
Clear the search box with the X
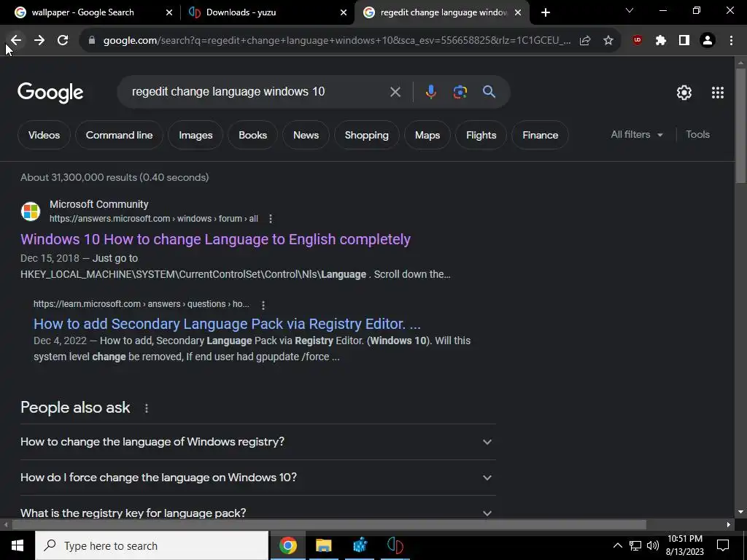tap(395, 92)
